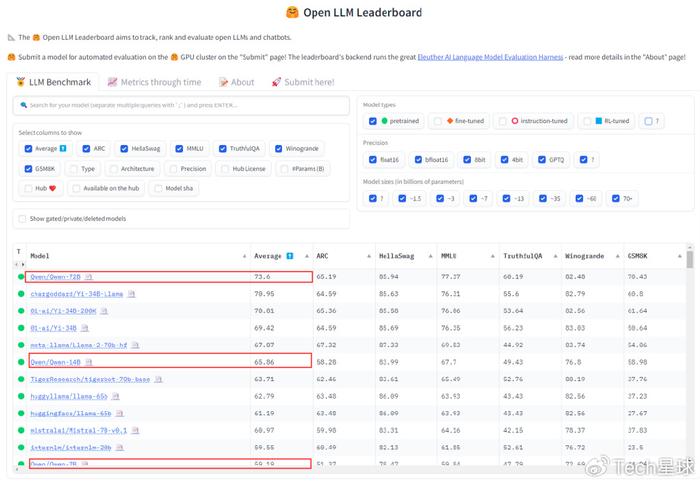700x483 pixels.
Task: Open the chargoddard/Yi-34B-Llama model link
Action: click(77, 294)
